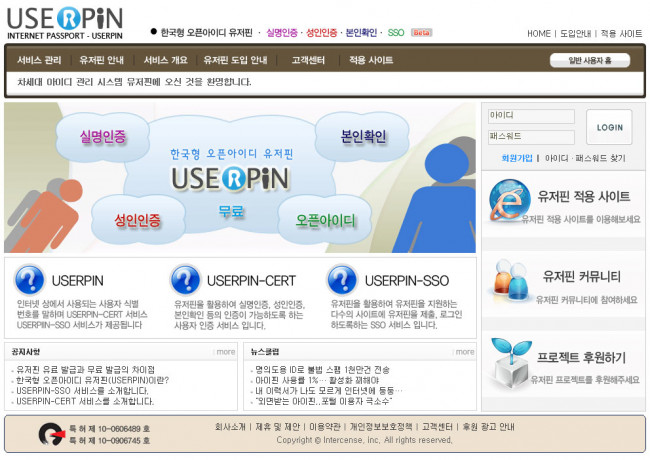Open 제휴 및 제안 in the footer
The height and width of the screenshot is (460, 650).
tap(277, 426)
